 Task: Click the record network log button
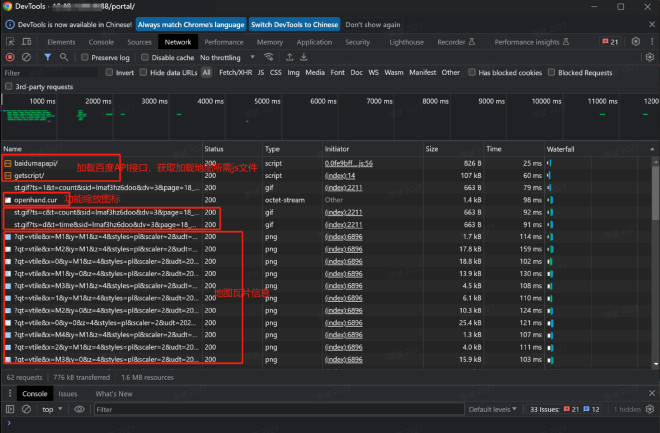(9, 58)
